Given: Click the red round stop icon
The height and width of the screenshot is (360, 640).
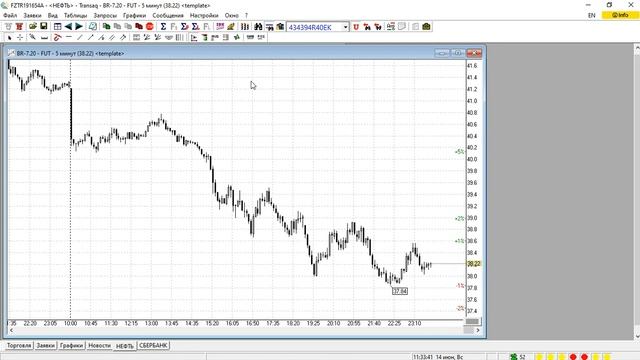Looking at the screenshot, I should [149, 27].
